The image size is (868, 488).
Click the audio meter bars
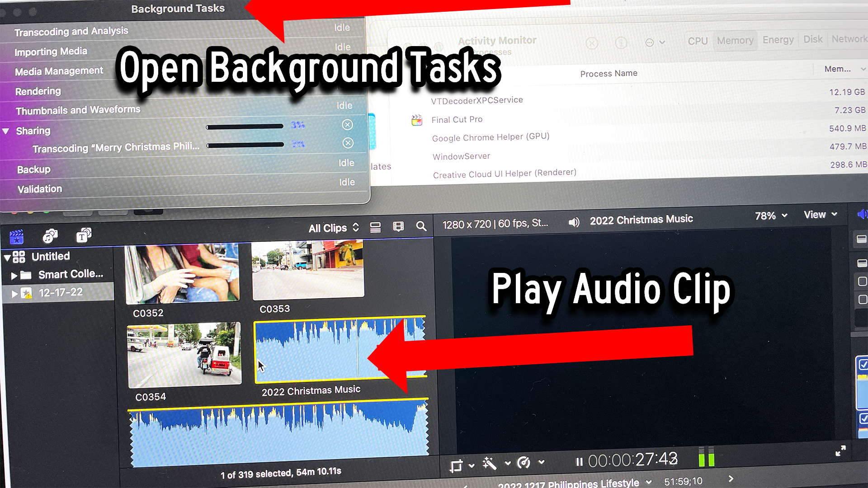(706, 457)
